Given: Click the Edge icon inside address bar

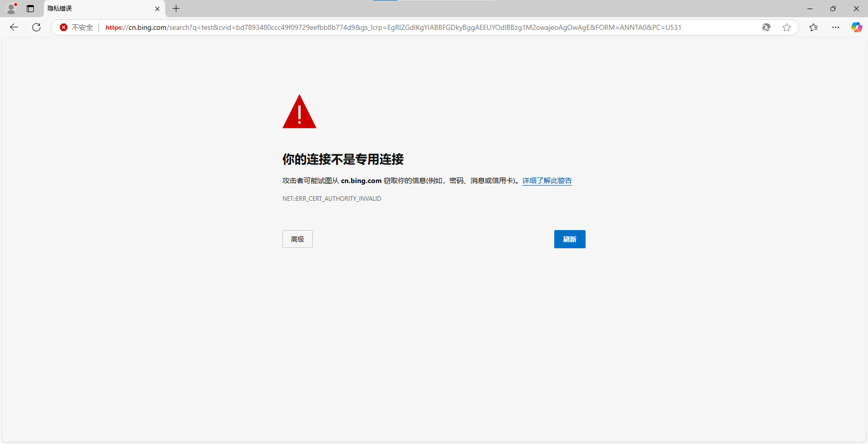Looking at the screenshot, I should [766, 27].
